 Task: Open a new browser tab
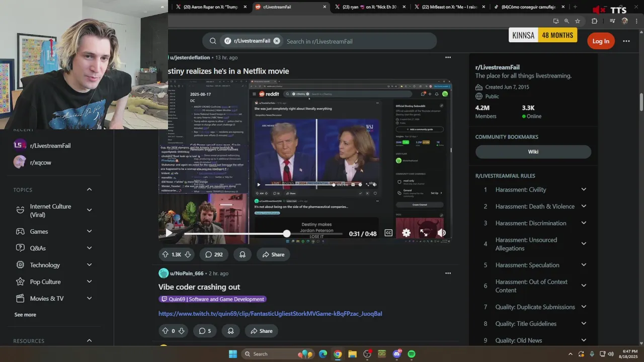click(575, 7)
